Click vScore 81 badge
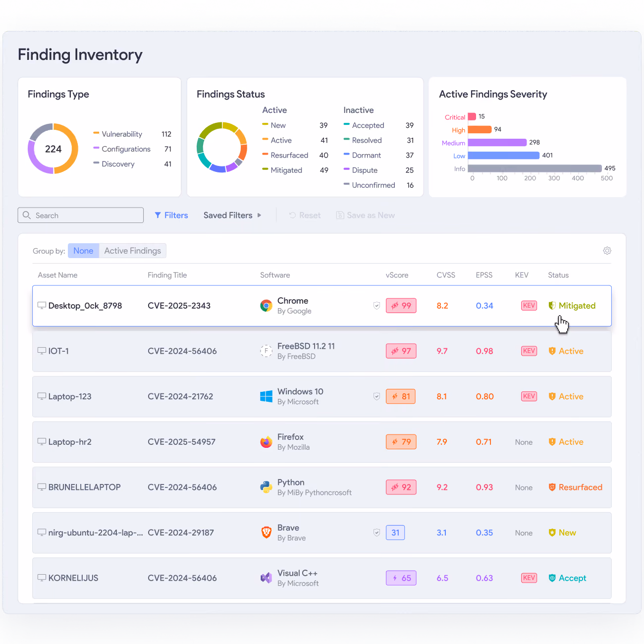 [401, 396]
